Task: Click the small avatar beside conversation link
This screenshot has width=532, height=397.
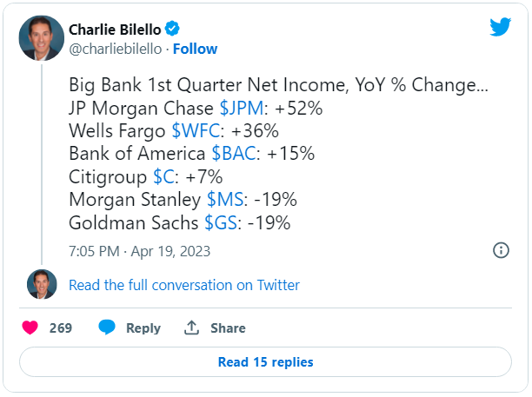Action: tap(42, 284)
